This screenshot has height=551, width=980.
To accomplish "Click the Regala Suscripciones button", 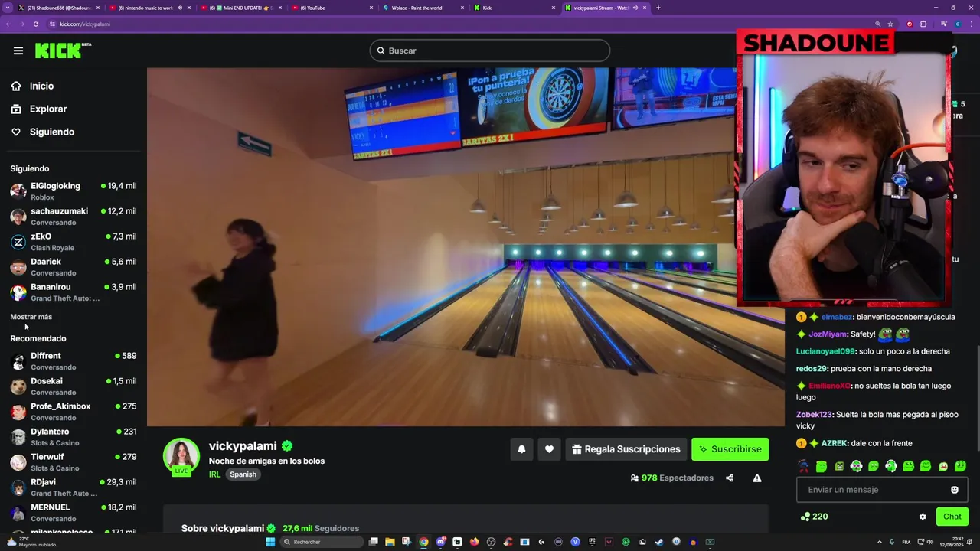I will 626,449.
